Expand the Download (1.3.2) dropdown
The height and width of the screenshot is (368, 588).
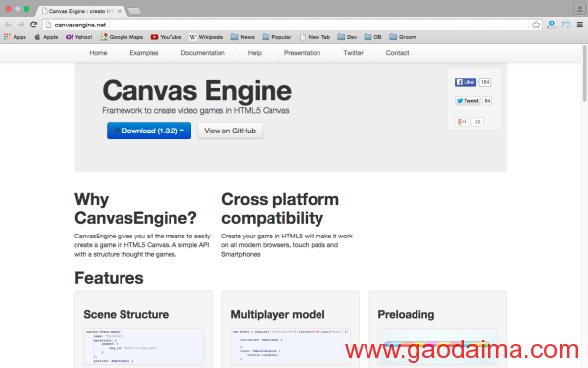click(149, 131)
